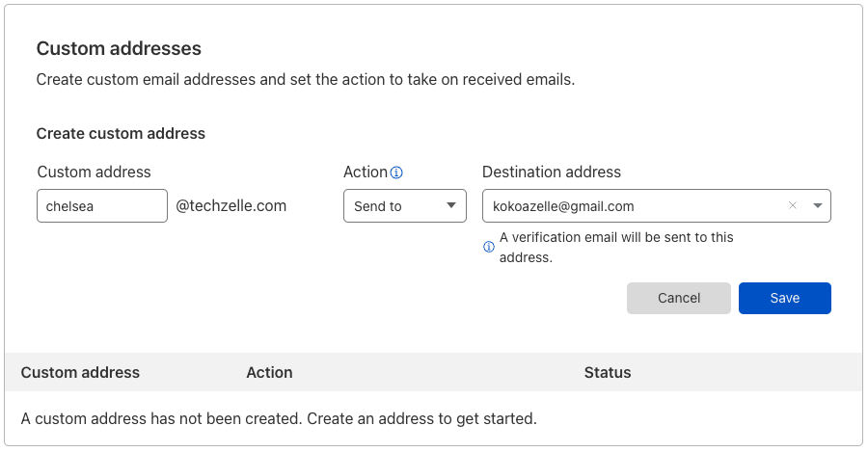This screenshot has width=868, height=452.
Task: Click the Custom address field containing chelsea
Action: [x=102, y=206]
